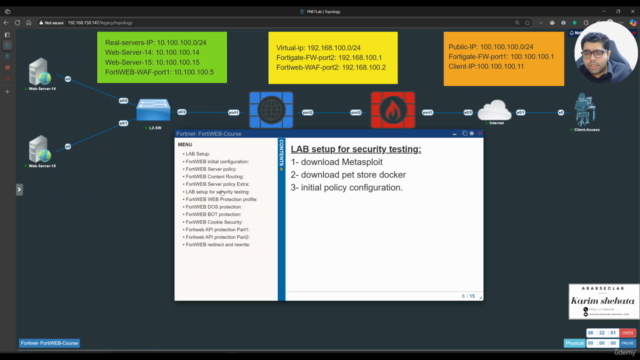The height and width of the screenshot is (360, 640).
Task: Select the Web-Server-14 node icon
Action: pyautogui.click(x=40, y=72)
